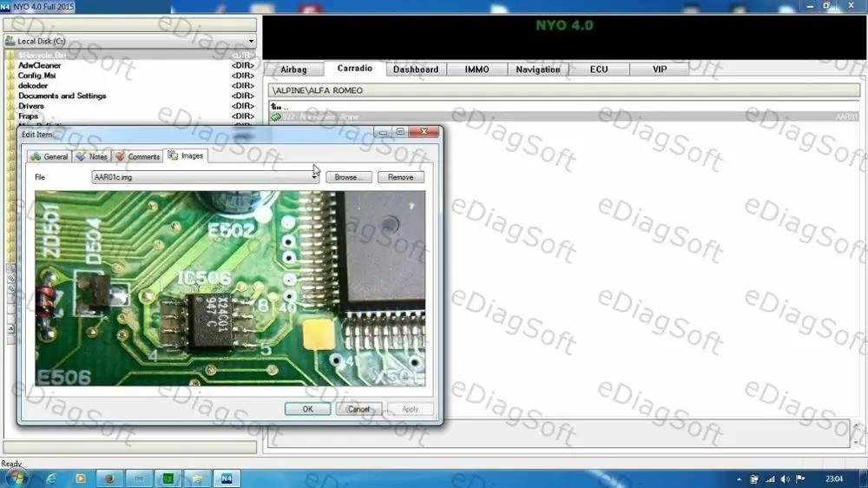Screen dimensions: 868x488
Task: Click the Apply button
Action: [x=411, y=409]
